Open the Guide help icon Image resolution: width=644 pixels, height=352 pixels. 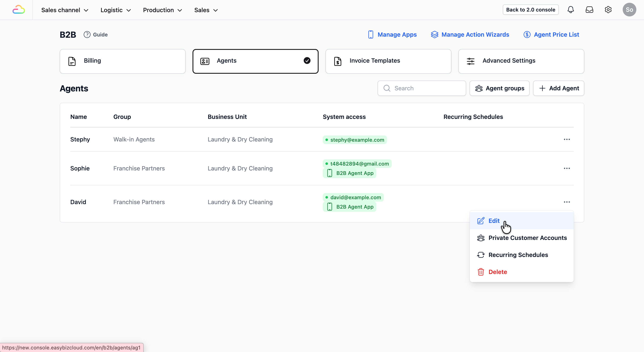pyautogui.click(x=87, y=35)
